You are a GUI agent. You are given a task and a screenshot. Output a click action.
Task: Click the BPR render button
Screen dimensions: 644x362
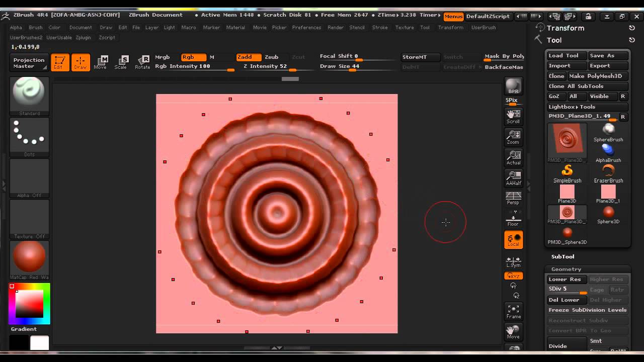click(513, 86)
